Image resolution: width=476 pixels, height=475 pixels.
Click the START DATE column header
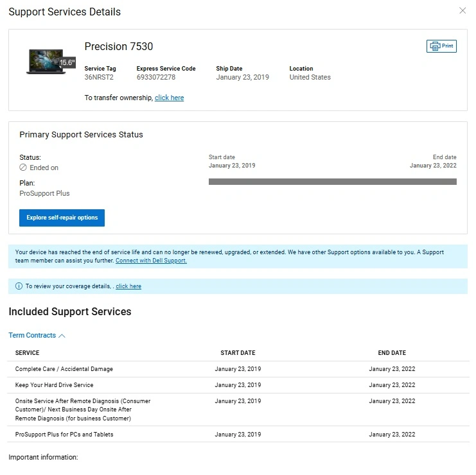pos(238,353)
